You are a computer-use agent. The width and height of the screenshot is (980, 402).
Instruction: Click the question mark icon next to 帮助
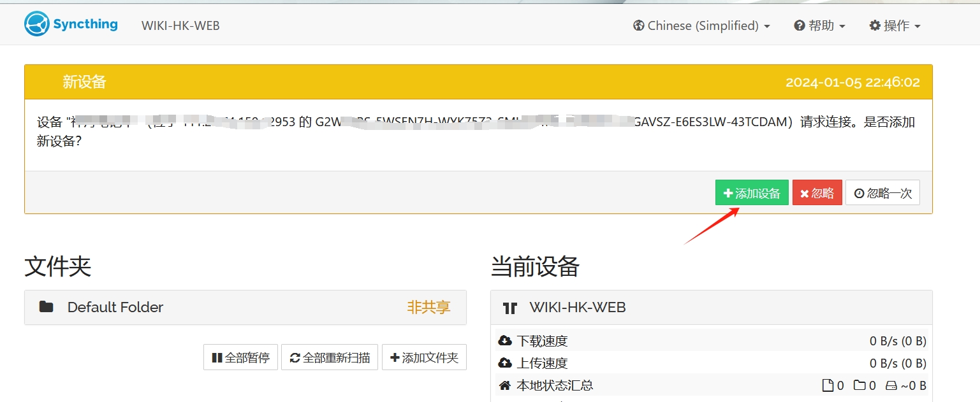coord(798,25)
